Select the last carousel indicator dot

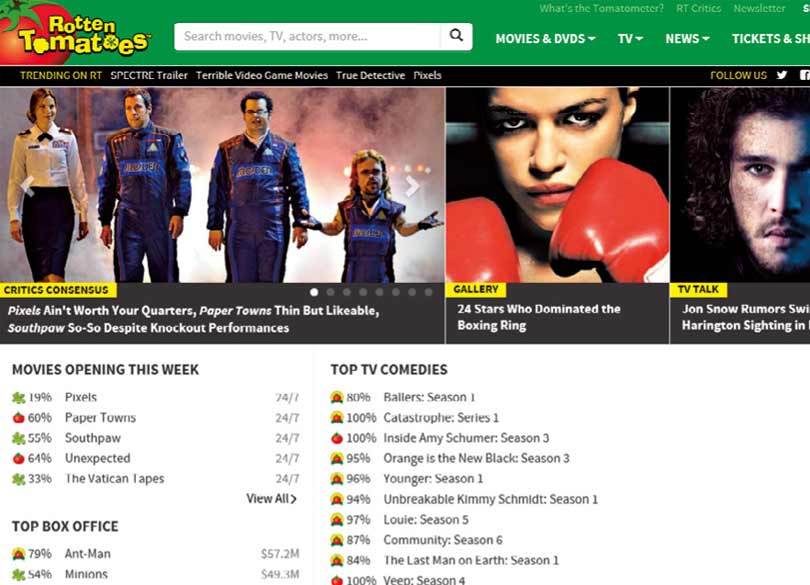tap(428, 292)
